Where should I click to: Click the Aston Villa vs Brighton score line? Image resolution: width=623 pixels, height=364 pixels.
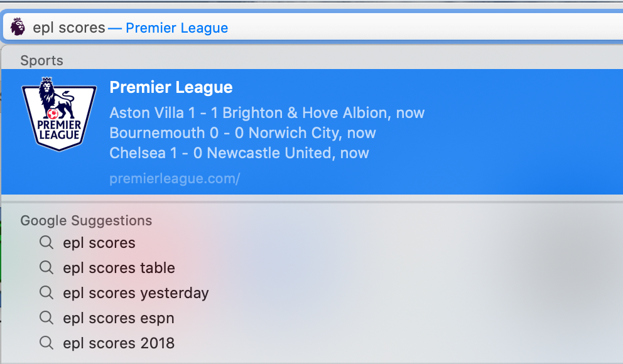pyautogui.click(x=267, y=113)
